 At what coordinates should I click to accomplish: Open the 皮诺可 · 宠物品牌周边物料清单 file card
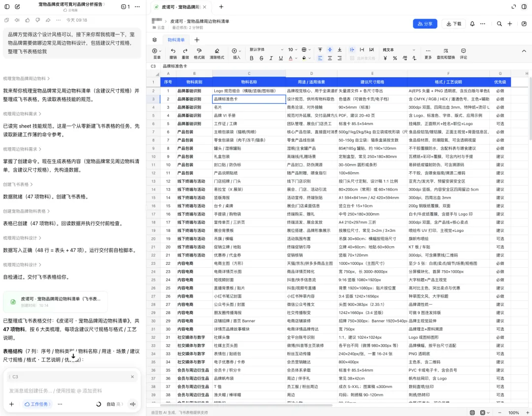(x=55, y=301)
